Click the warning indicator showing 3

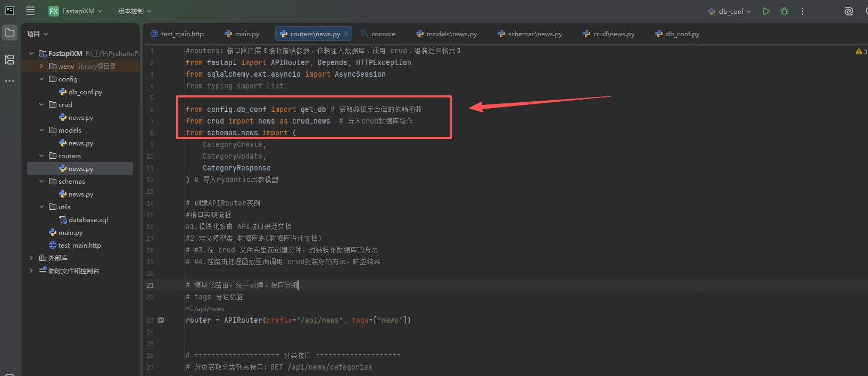861,52
